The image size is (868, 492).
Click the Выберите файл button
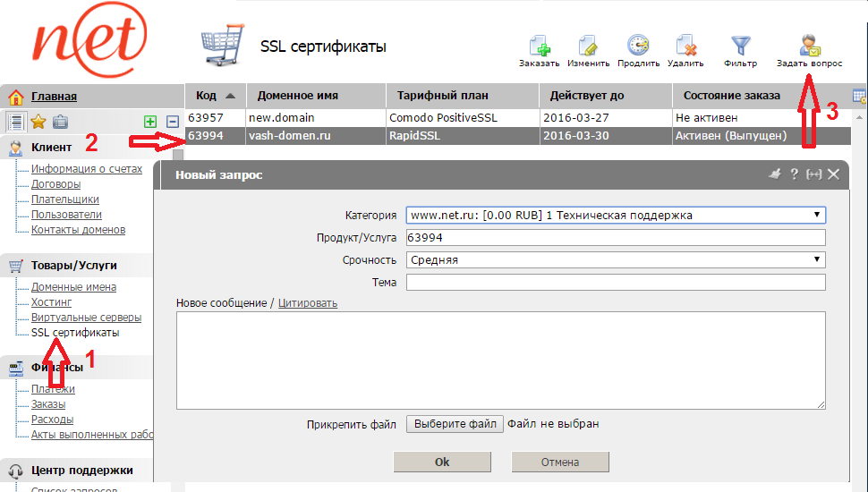(455, 424)
